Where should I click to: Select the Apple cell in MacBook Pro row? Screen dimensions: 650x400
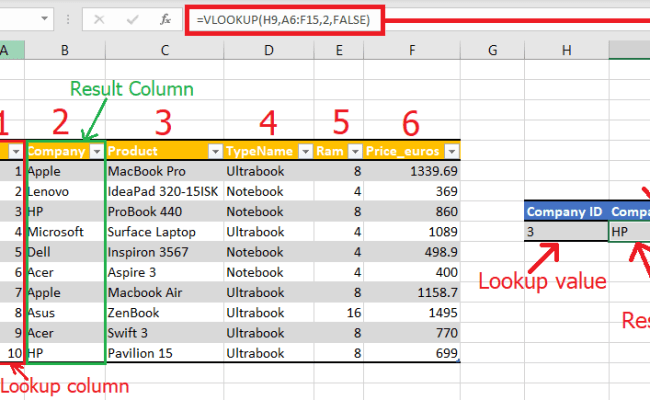[x=65, y=171]
